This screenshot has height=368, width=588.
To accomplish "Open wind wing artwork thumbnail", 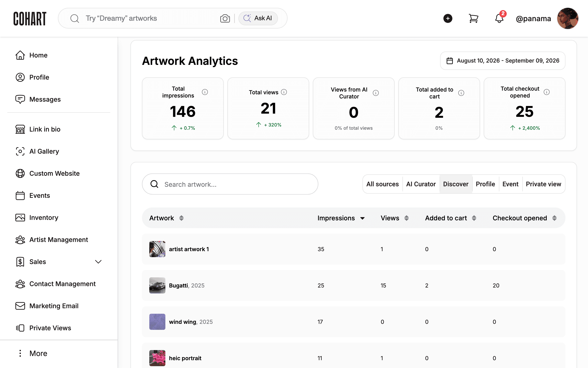I will [x=157, y=322].
